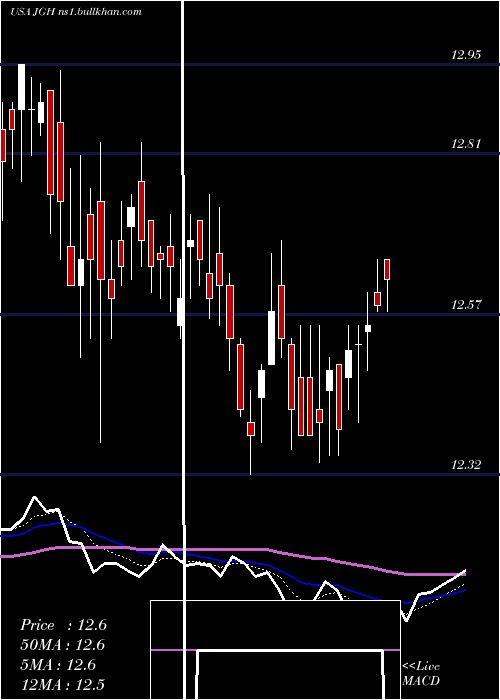Click the 12.81 price level label
The width and height of the screenshot is (500, 700).
466,144
